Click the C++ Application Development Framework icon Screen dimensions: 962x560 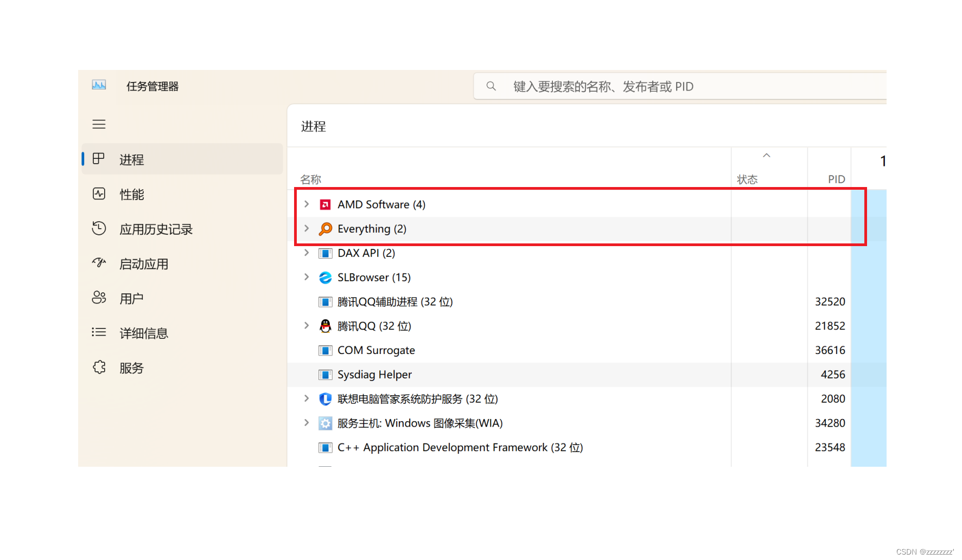(325, 448)
